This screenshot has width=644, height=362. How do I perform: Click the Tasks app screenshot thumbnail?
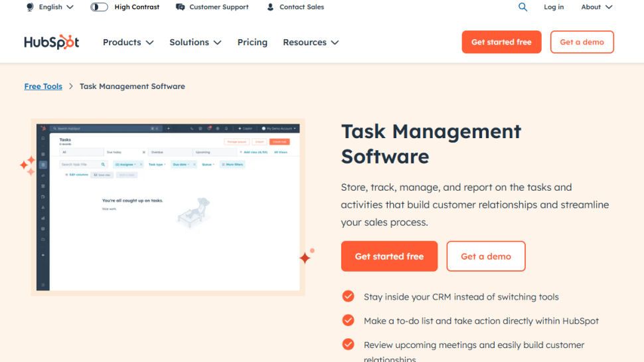point(168,207)
